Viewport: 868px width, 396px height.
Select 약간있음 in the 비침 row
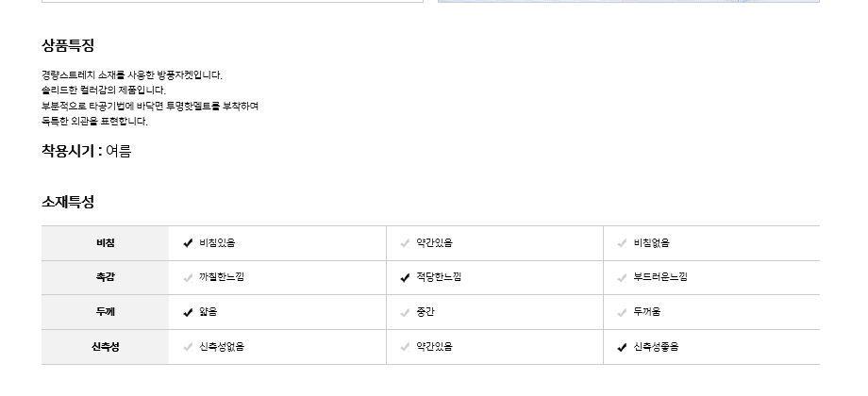coord(434,243)
